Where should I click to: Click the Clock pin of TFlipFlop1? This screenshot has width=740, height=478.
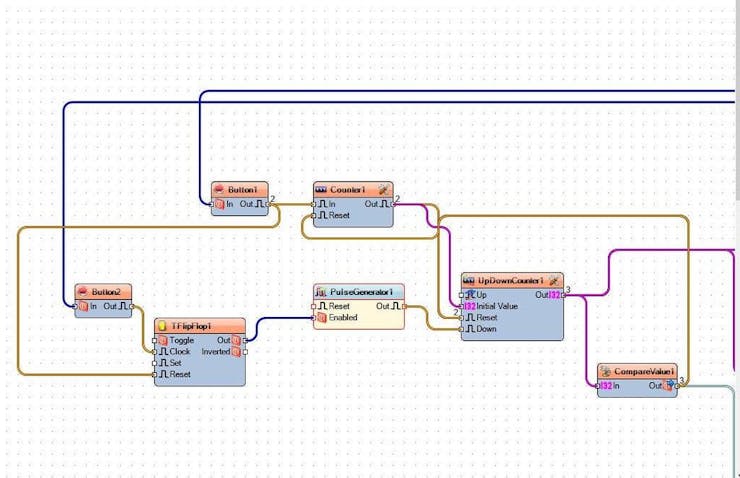click(155, 352)
